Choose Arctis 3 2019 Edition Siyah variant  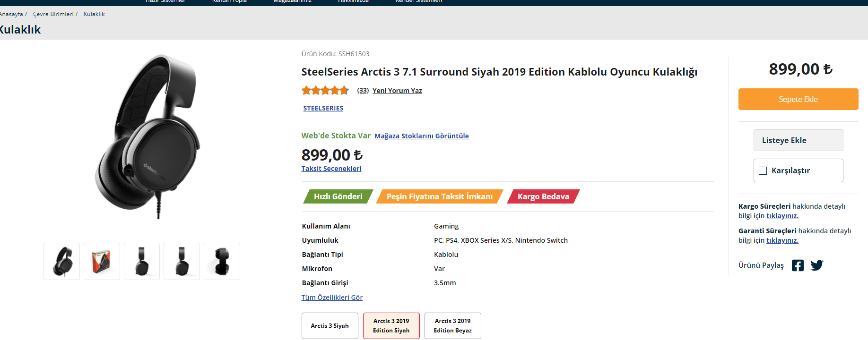pyautogui.click(x=391, y=326)
